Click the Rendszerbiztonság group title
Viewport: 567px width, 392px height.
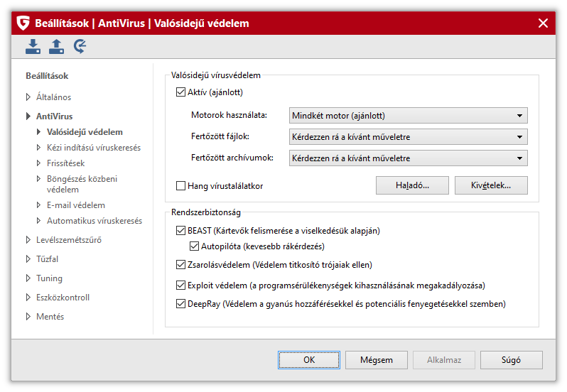coord(206,212)
